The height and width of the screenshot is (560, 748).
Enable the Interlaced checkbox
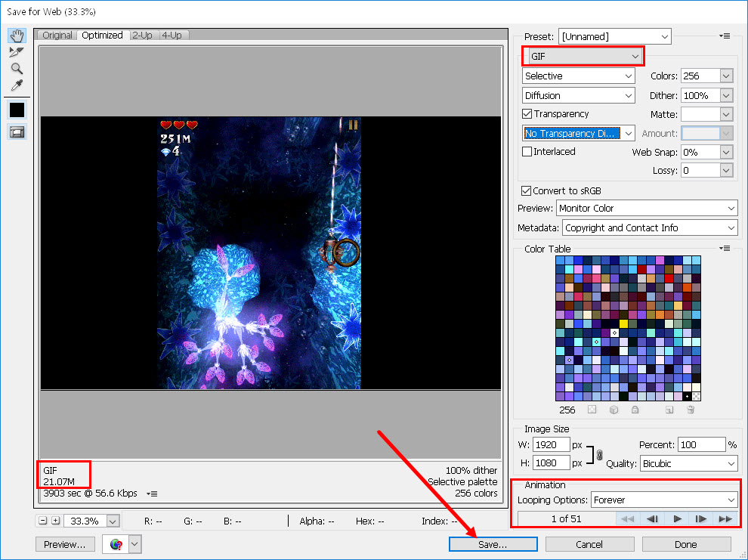click(x=527, y=152)
